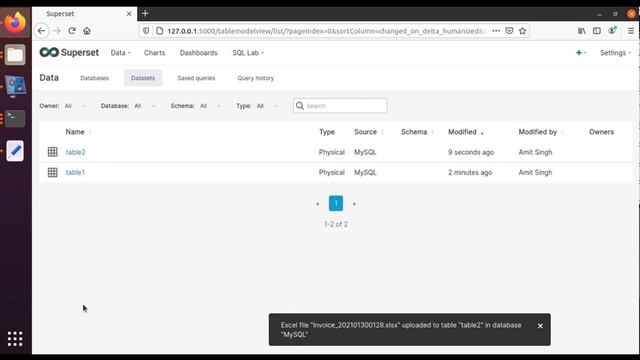Viewport: 640px width, 360px height.
Task: Click Amit Singh in table2 row
Action: pyautogui.click(x=535, y=152)
